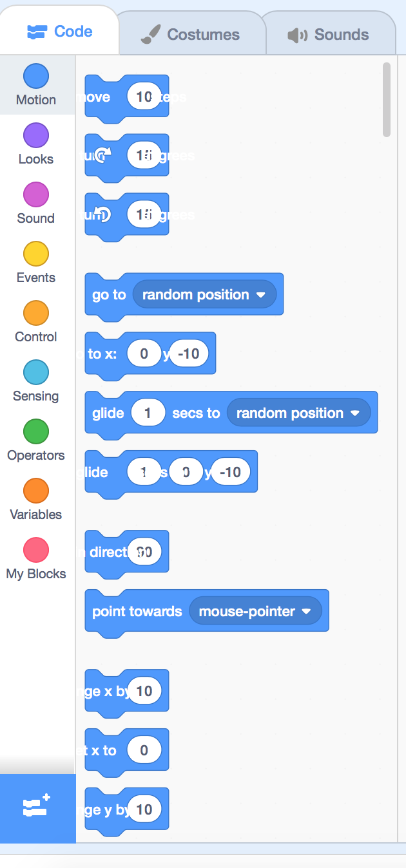Open the Sound block category
406x868 pixels.
36,194
